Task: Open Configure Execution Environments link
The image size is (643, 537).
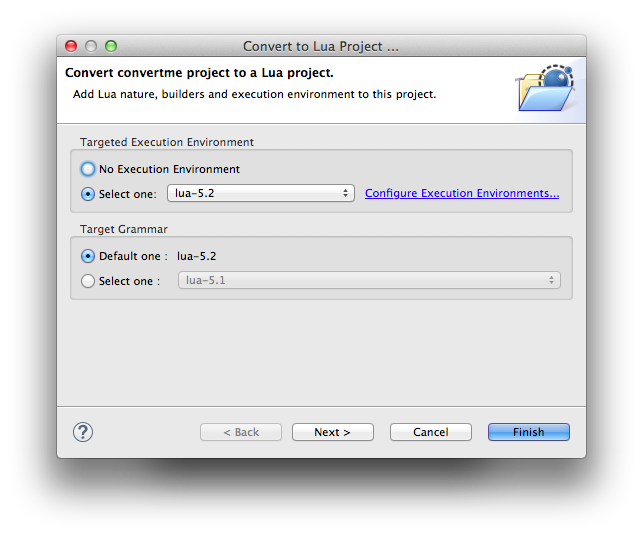Action: pyautogui.click(x=462, y=193)
